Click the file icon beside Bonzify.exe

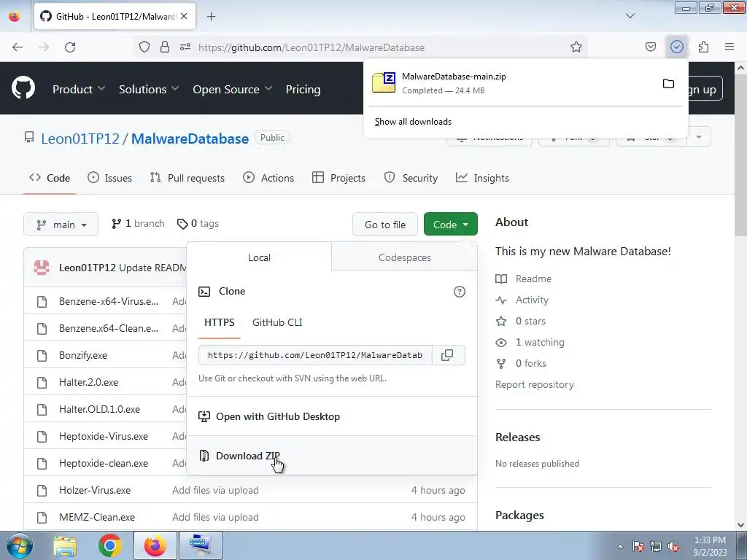click(x=42, y=356)
